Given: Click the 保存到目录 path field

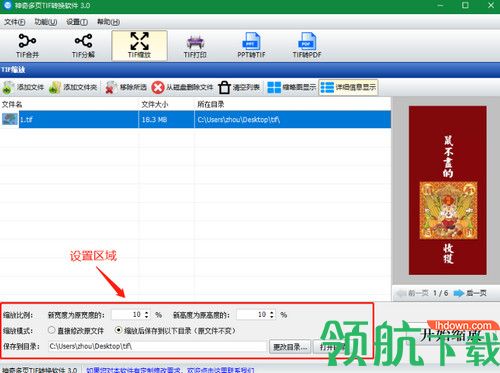Looking at the screenshot, I should 158,347.
